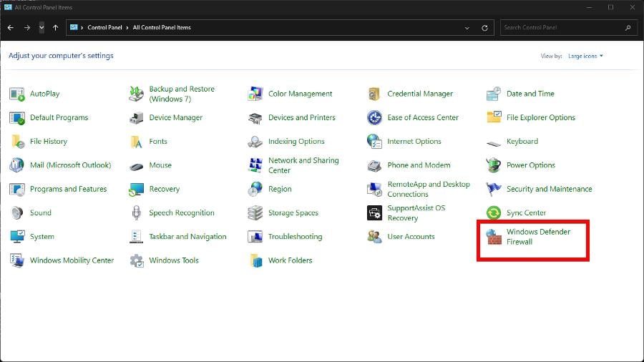Viewport: 644px width, 362px height.
Task: Click the Control Panel icon in address bar
Action: tap(74, 27)
